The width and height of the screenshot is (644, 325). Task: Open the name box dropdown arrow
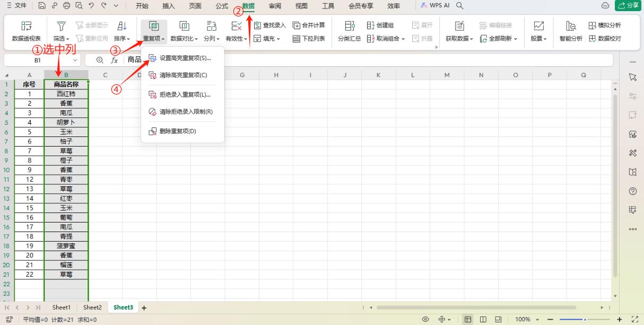coord(75,60)
